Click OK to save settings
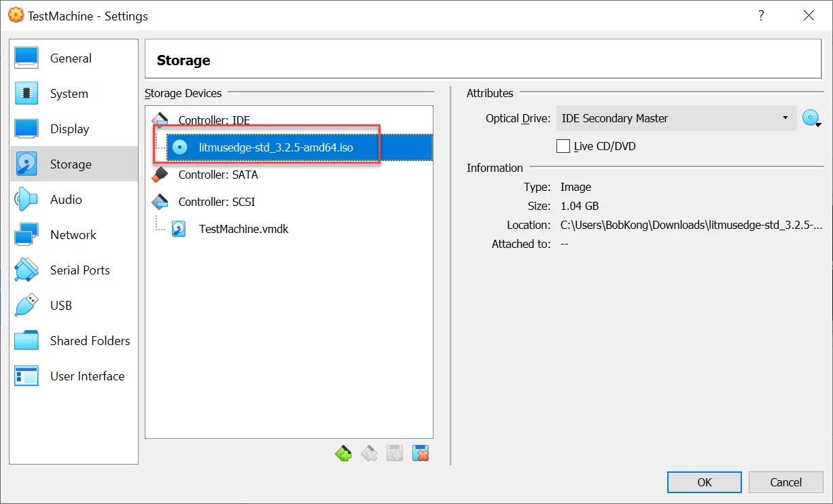Screen dimensions: 833x504 click(705, 482)
